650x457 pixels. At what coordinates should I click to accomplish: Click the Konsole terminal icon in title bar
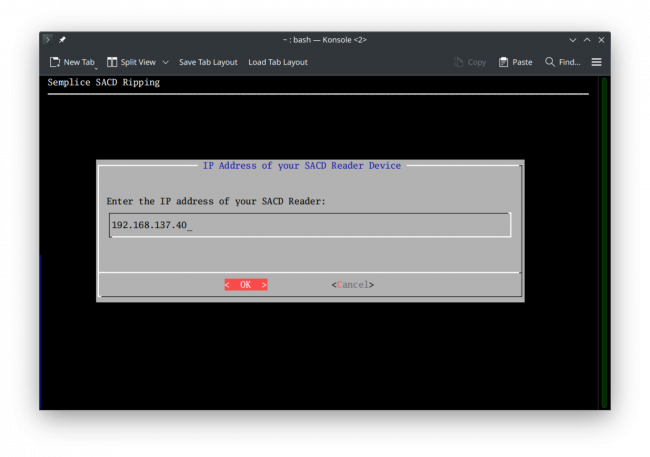click(x=47, y=40)
